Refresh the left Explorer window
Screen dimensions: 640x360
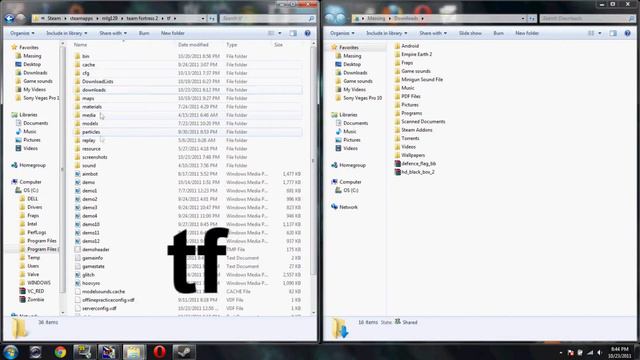[212, 18]
